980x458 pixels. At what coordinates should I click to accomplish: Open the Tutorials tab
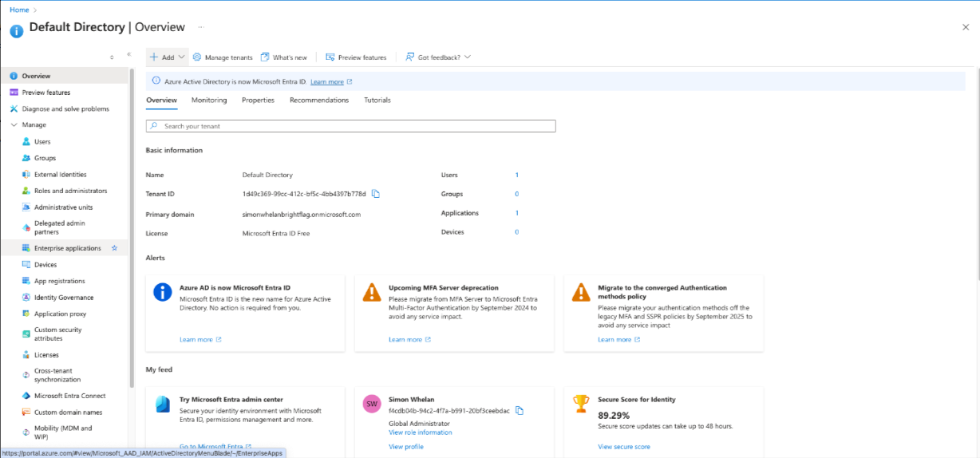(x=377, y=101)
